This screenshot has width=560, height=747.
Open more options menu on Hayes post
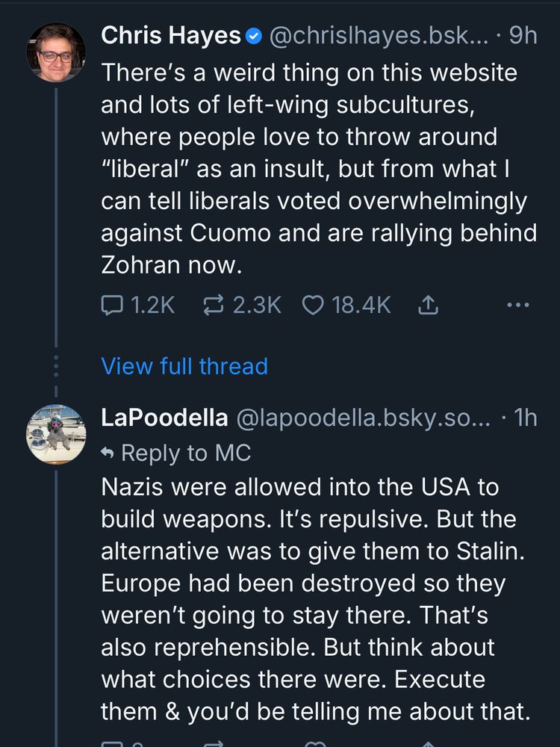coord(517,305)
